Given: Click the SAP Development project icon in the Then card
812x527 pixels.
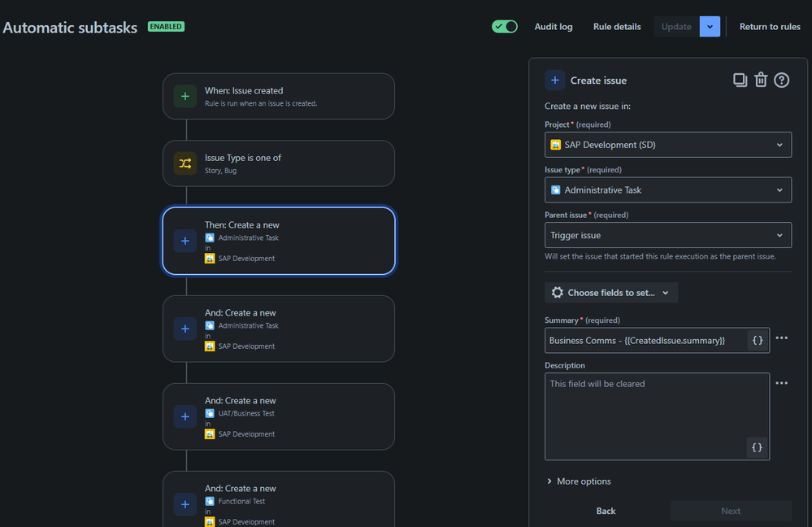Looking at the screenshot, I should click(x=210, y=258).
